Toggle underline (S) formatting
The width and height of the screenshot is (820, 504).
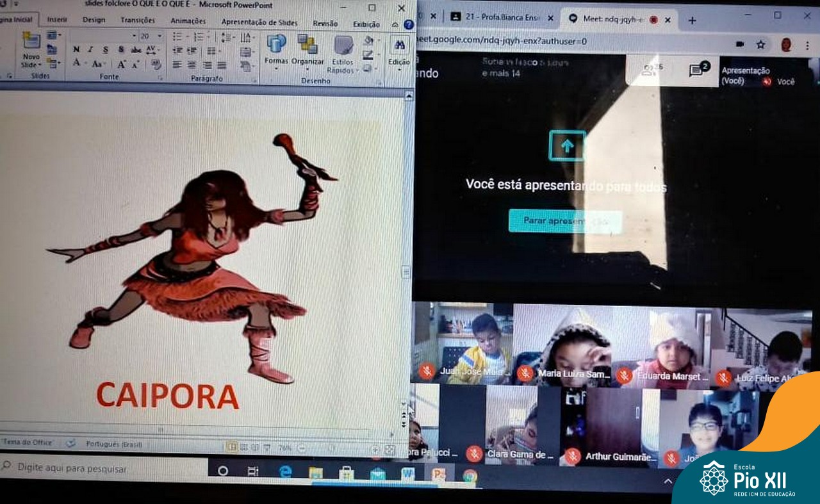click(x=106, y=49)
